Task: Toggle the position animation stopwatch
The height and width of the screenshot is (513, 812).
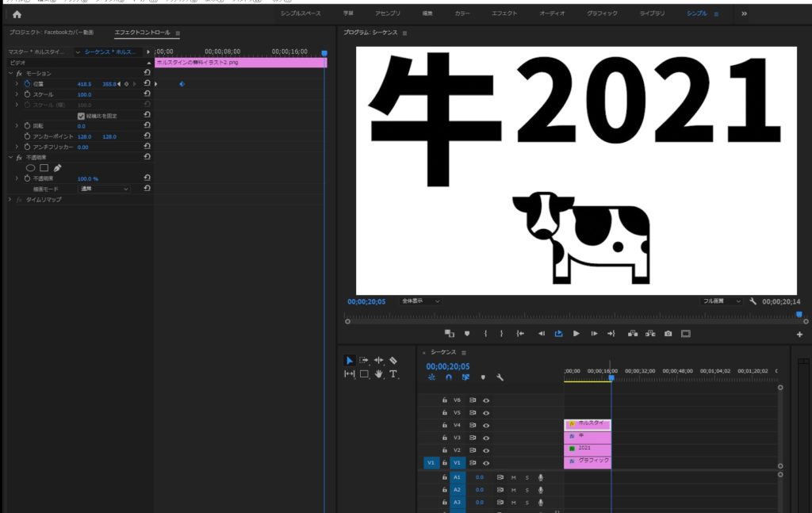Action: coord(26,84)
